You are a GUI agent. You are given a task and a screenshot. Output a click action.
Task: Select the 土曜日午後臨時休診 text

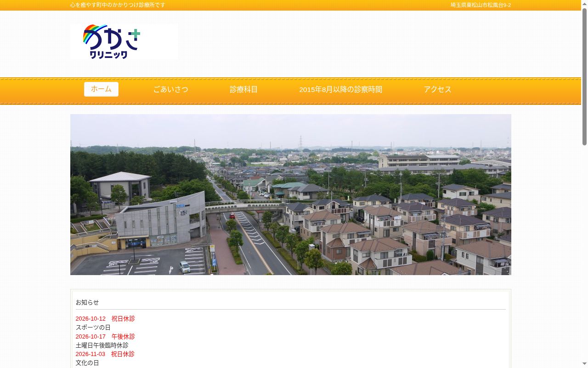click(x=102, y=345)
